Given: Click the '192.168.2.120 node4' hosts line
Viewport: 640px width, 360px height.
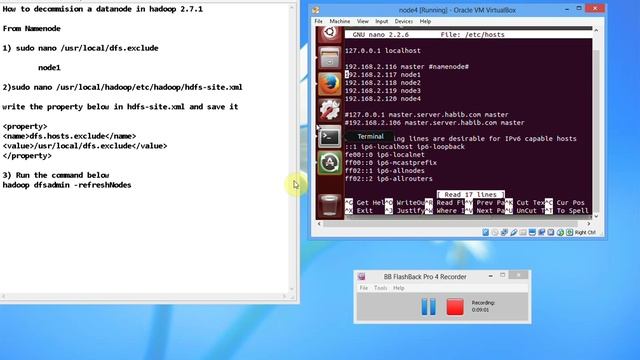Looking at the screenshot, I should click(383, 99).
